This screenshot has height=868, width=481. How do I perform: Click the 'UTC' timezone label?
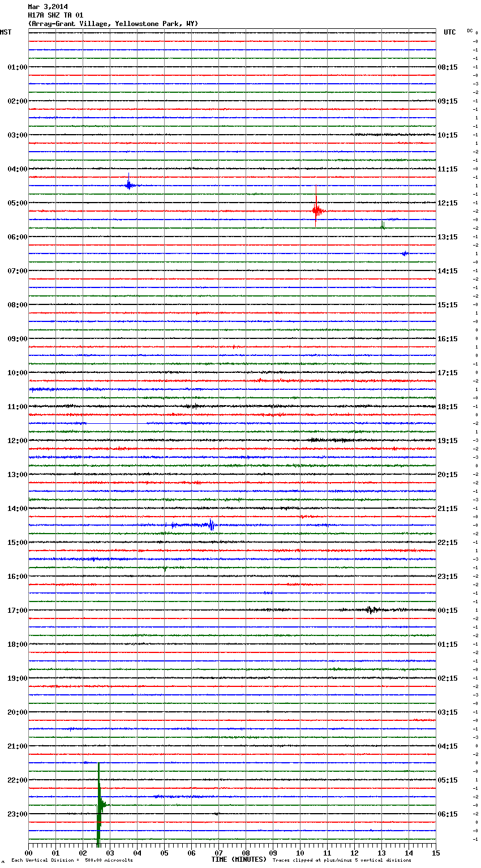click(x=450, y=32)
